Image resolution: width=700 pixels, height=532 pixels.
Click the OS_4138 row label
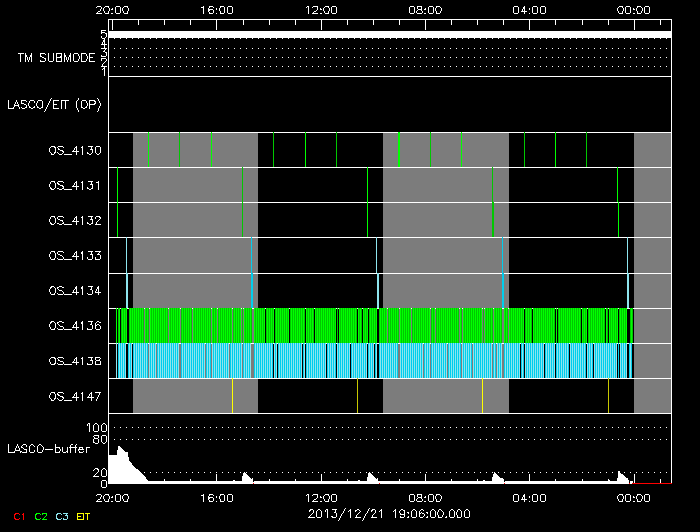pyautogui.click(x=74, y=361)
